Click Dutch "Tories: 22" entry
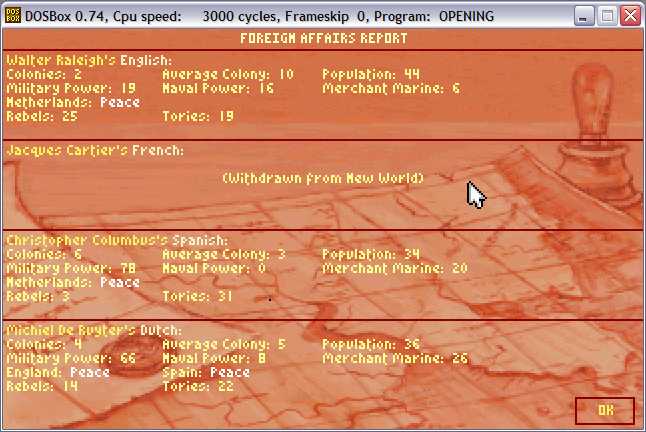 coord(198,386)
